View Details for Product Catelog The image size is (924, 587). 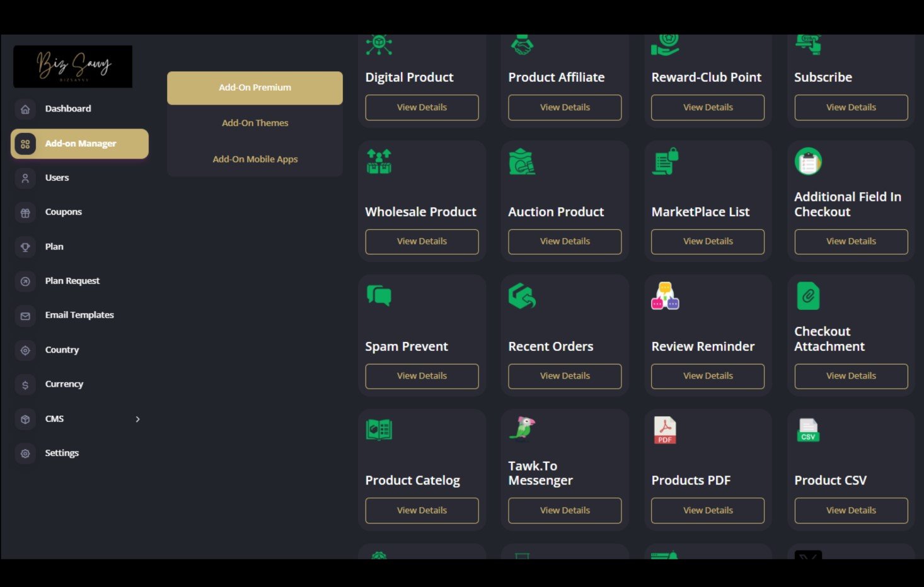[422, 511]
